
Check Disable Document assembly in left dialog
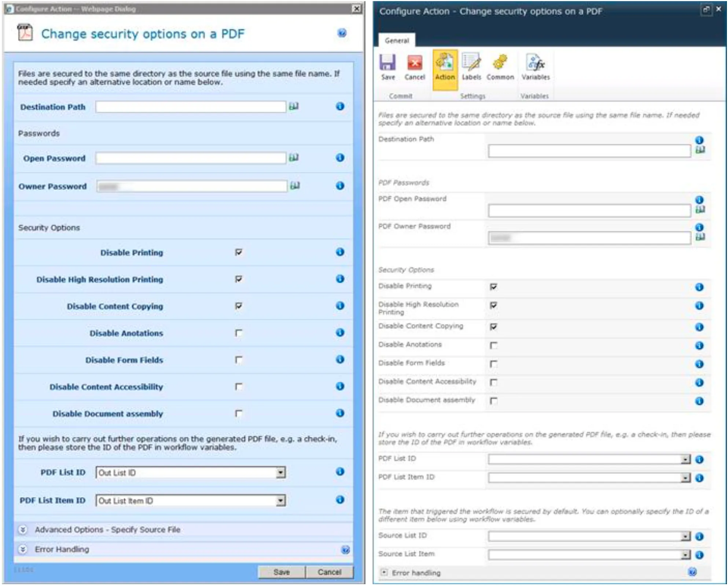pos(239,414)
